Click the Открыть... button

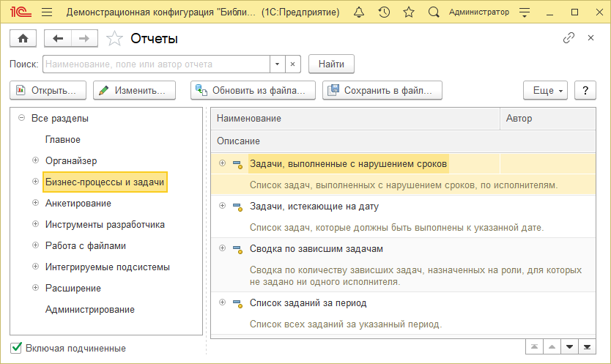(x=48, y=90)
